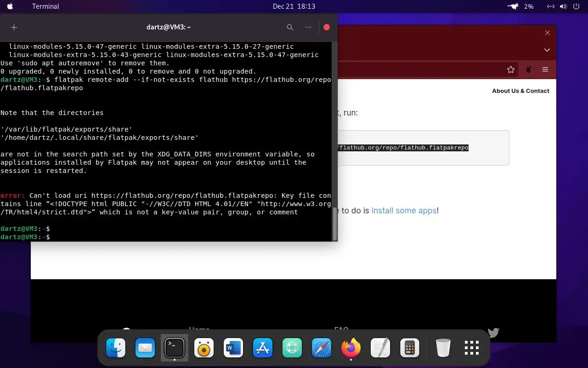Open the Dec 21 18:13 clock panel

click(294, 6)
